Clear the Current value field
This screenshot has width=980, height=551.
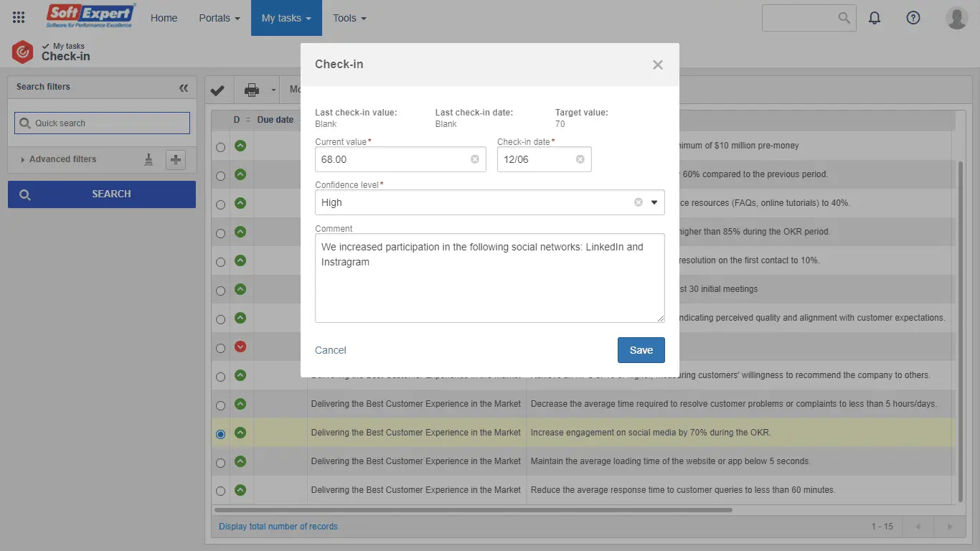click(x=475, y=159)
